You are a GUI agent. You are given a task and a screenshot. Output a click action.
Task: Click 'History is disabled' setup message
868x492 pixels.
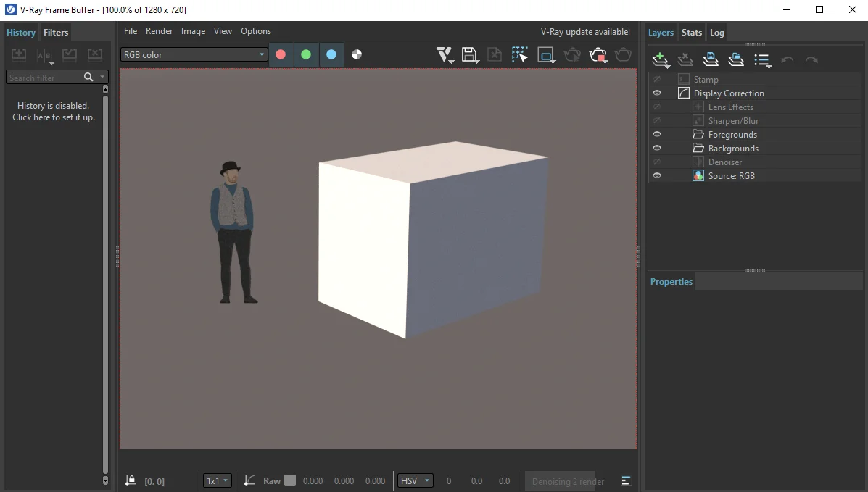pos(54,112)
